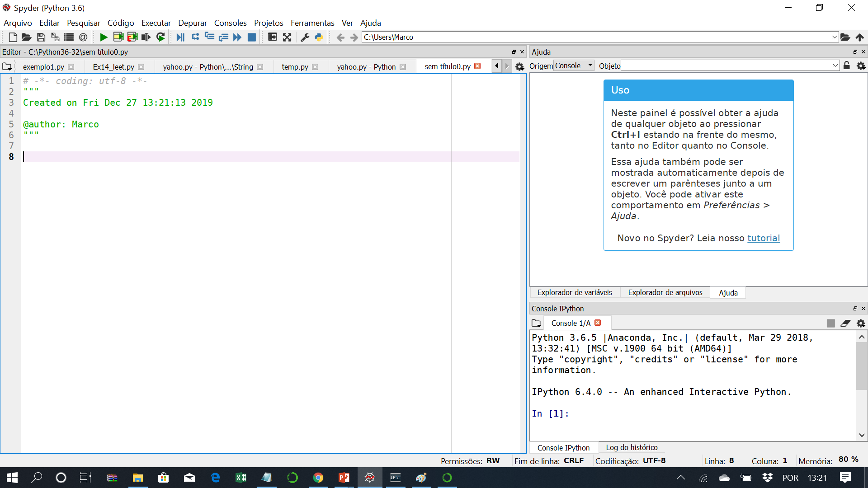The height and width of the screenshot is (488, 868).
Task: Open the Origem Console dropdown
Action: tap(574, 66)
